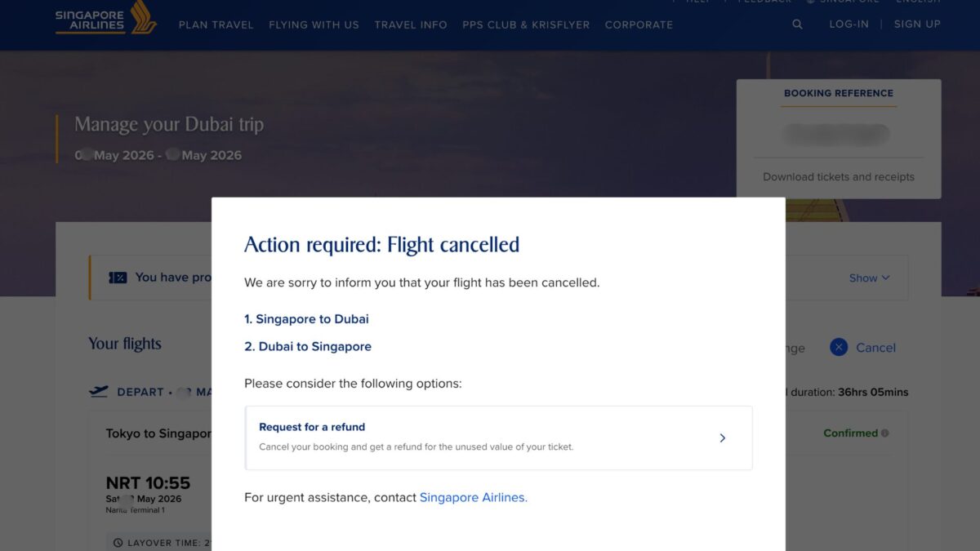Image resolution: width=980 pixels, height=551 pixels.
Task: Open the Plan Travel menu
Action: pos(216,25)
